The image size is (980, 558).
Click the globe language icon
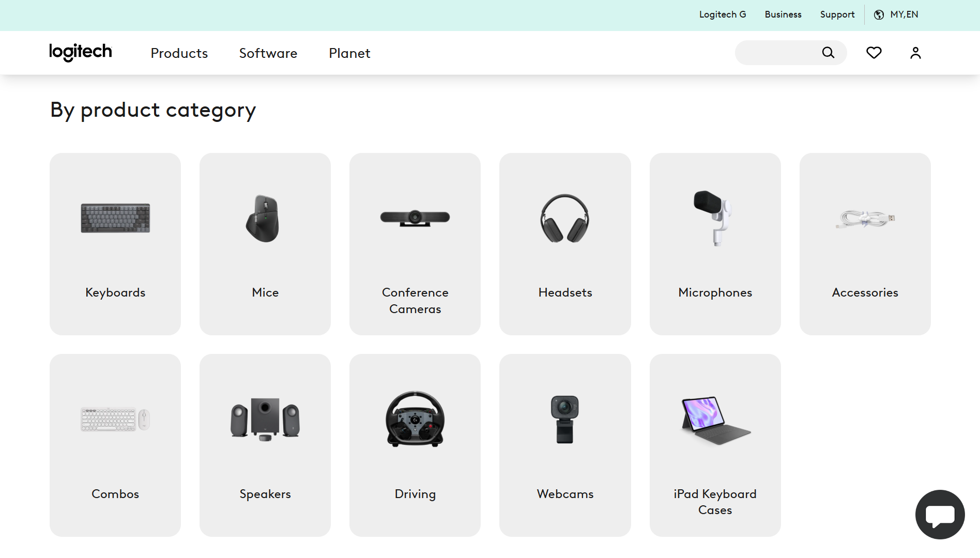pyautogui.click(x=878, y=14)
